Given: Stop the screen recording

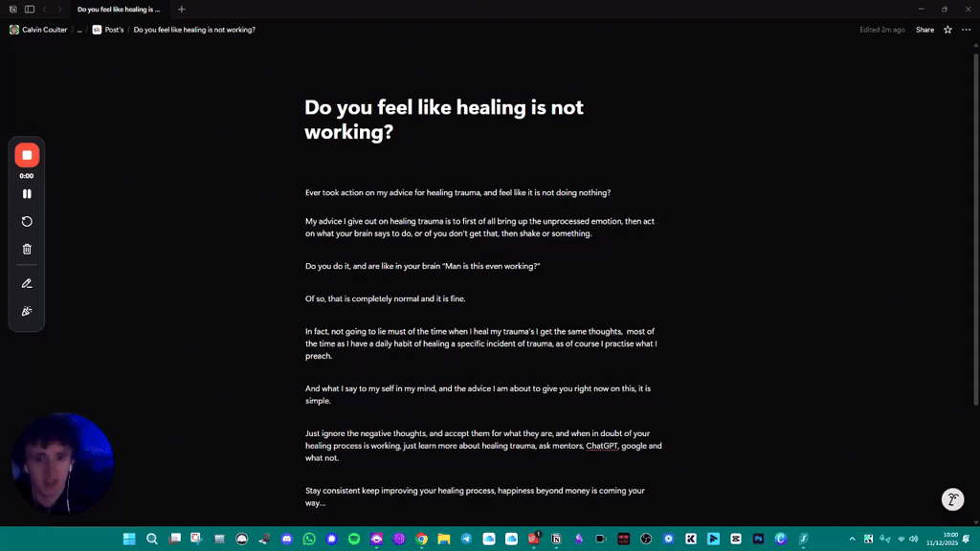Looking at the screenshot, I should point(27,154).
